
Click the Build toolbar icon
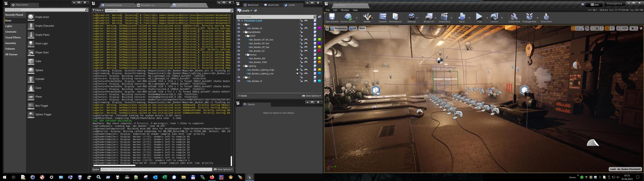pyautogui.click(x=462, y=18)
